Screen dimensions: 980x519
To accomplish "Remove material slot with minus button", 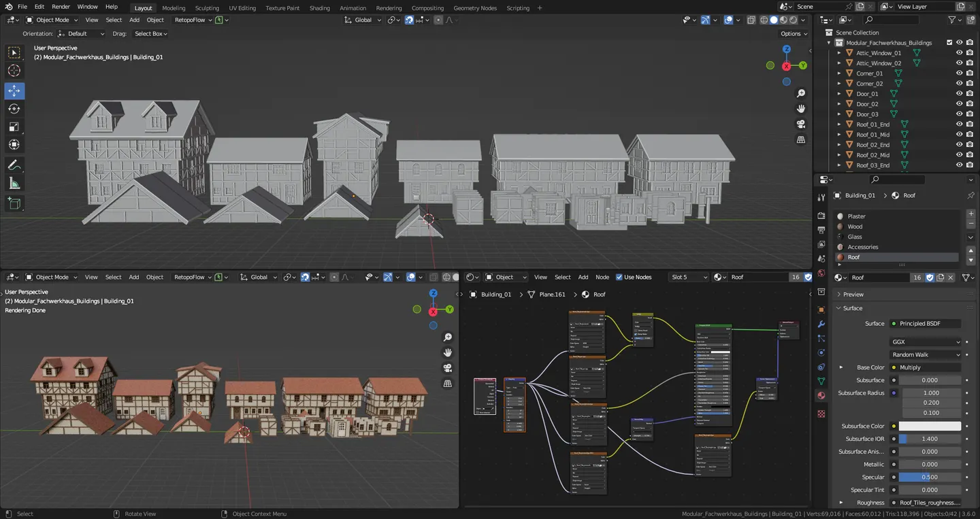I will [970, 223].
